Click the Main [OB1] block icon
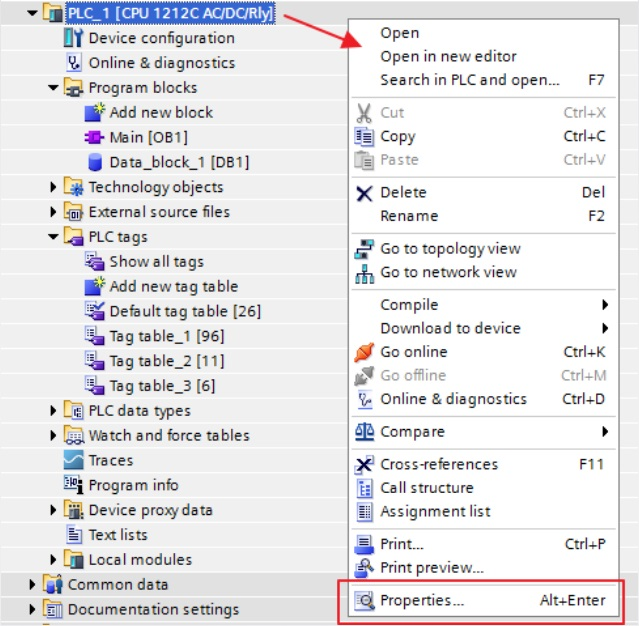639x626 pixels. [94, 137]
